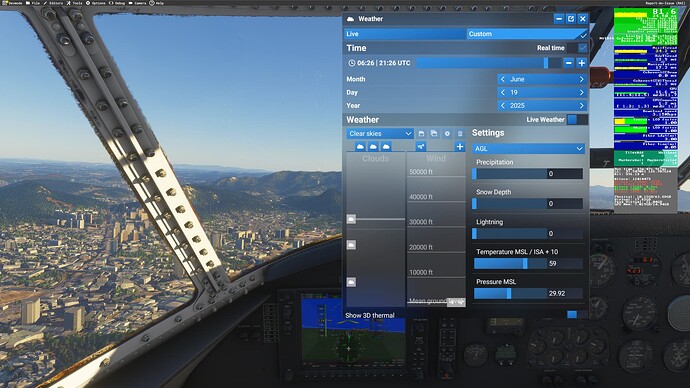The image size is (690, 388).
Task: Go to the year after 2025
Action: [x=581, y=106]
